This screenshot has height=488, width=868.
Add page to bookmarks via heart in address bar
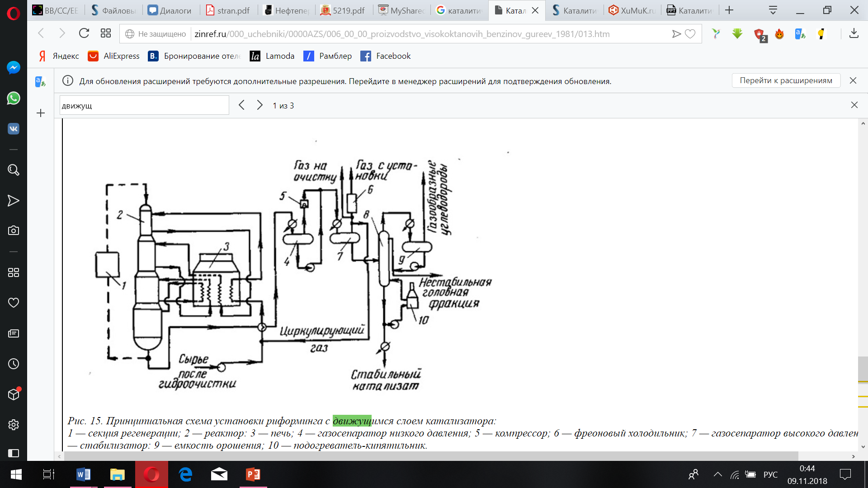pos(690,34)
